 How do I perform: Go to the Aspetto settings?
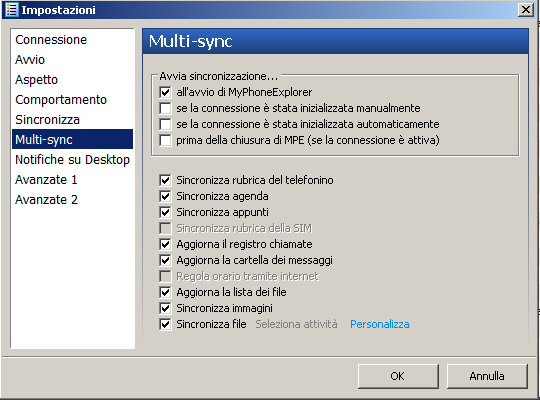tap(37, 80)
